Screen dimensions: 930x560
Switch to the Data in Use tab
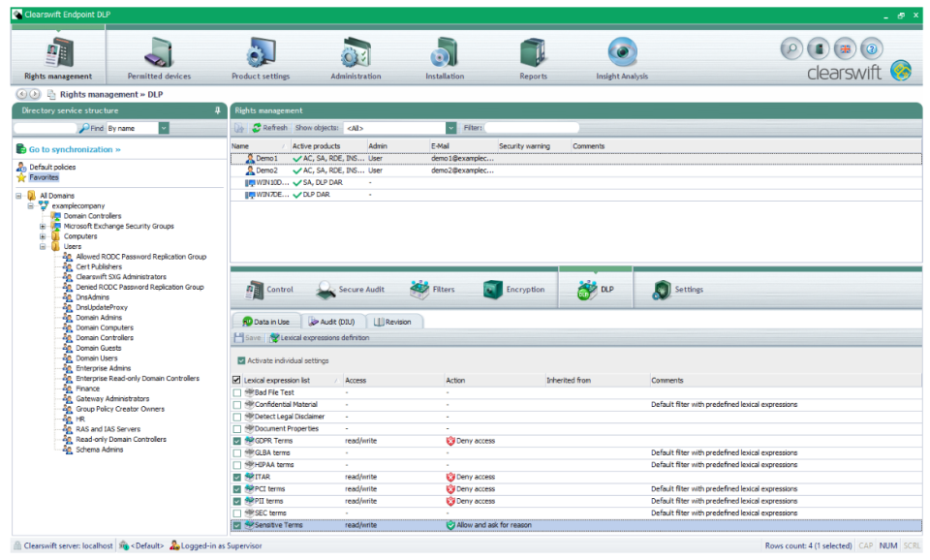266,320
